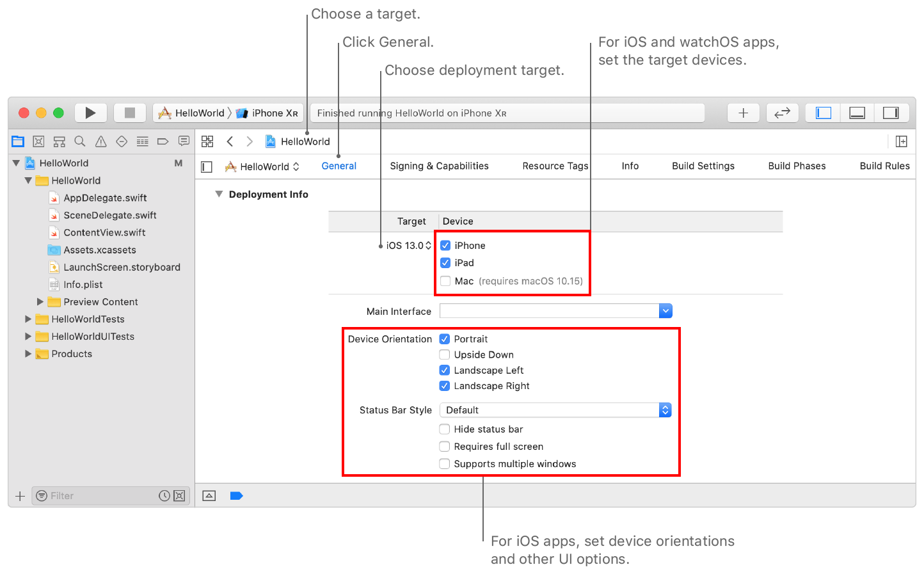The image size is (924, 574).
Task: Check Supports multiple windows
Action: pos(445,463)
